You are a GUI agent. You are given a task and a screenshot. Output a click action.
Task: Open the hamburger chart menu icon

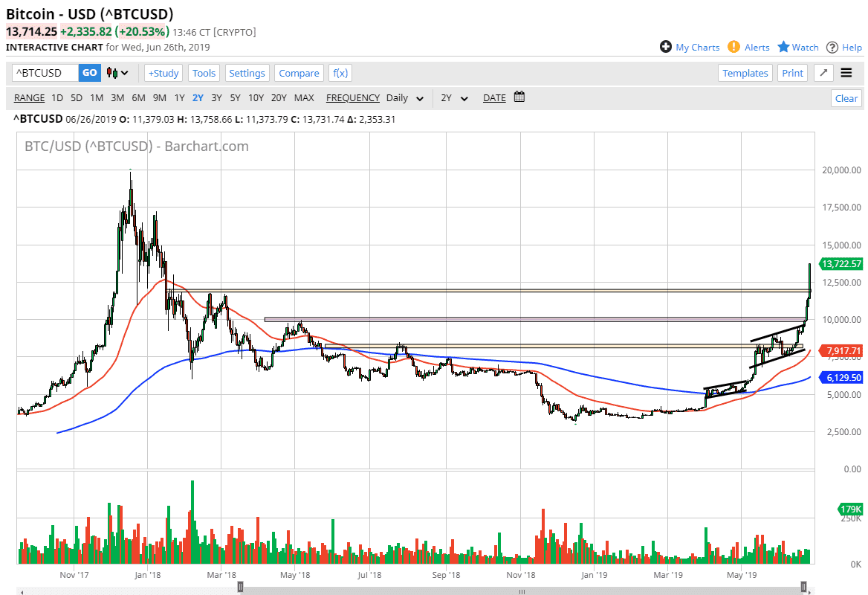[847, 72]
